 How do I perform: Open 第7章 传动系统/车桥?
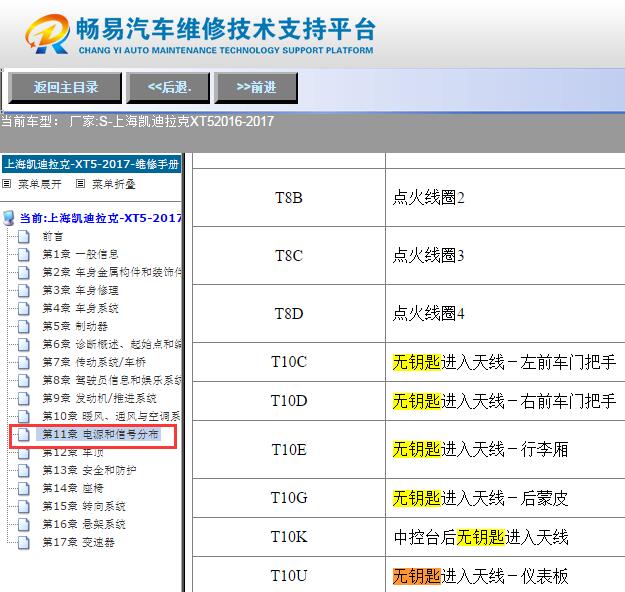(x=94, y=362)
